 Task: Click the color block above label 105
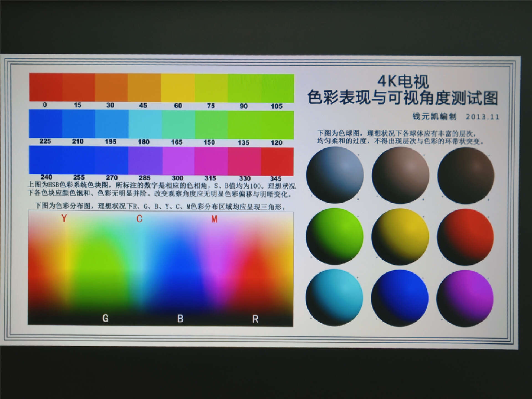point(277,88)
